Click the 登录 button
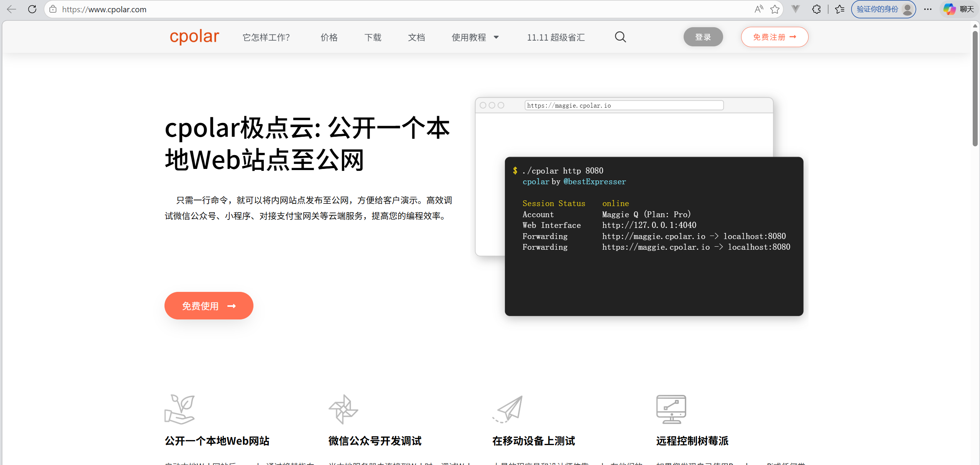The image size is (980, 465). pyautogui.click(x=703, y=37)
